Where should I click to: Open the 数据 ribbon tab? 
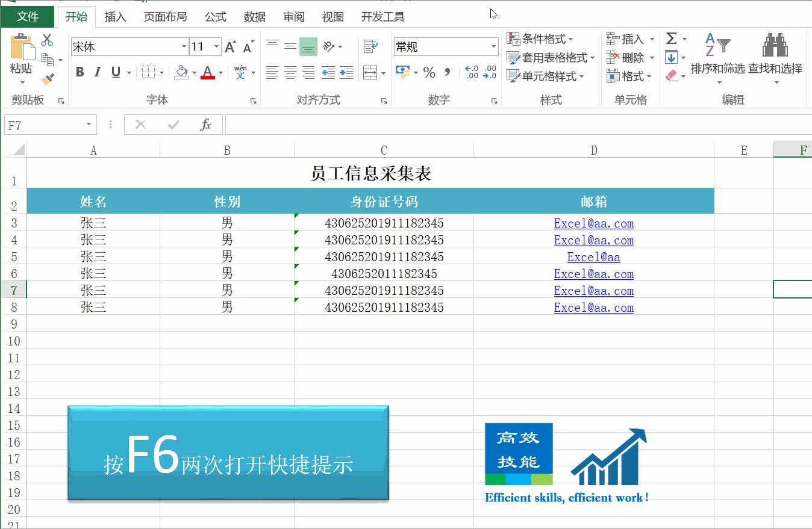255,17
